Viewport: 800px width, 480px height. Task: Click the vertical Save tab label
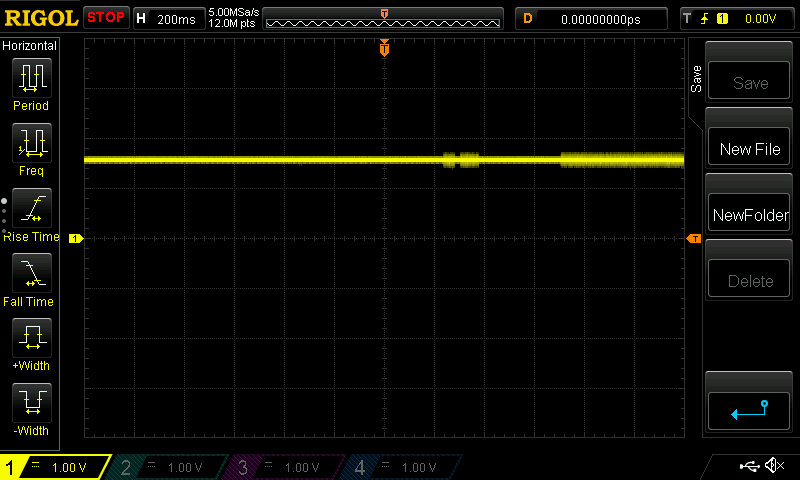tap(696, 79)
